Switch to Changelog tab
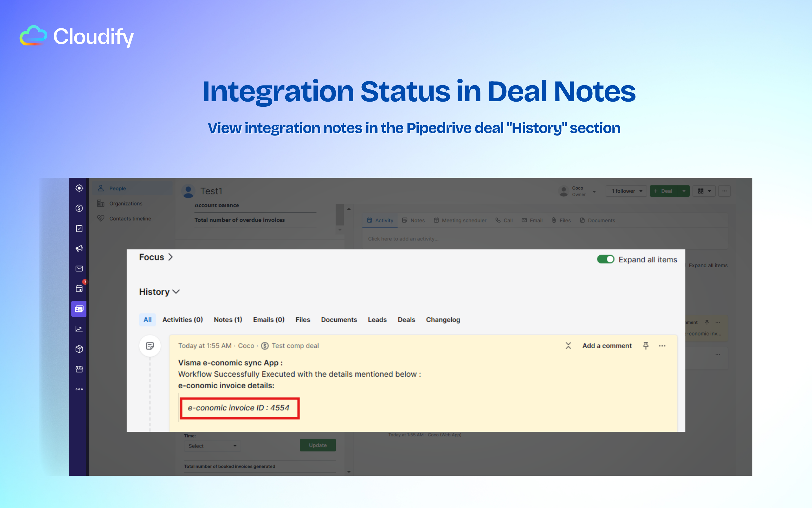The width and height of the screenshot is (812, 508). (x=443, y=319)
